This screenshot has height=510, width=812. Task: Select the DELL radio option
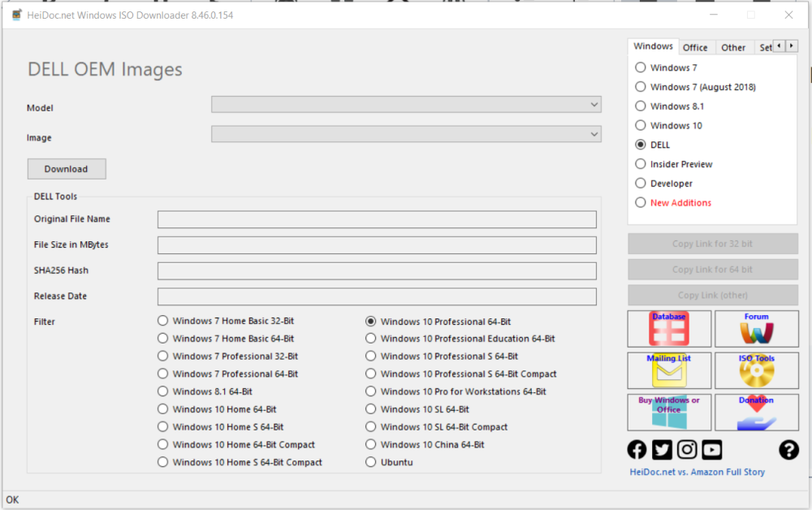tap(653, 145)
